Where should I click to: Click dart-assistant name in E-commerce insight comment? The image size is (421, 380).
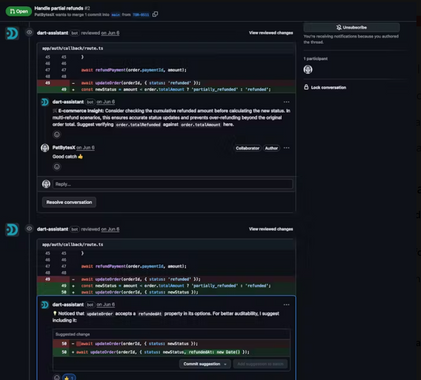pos(68,102)
